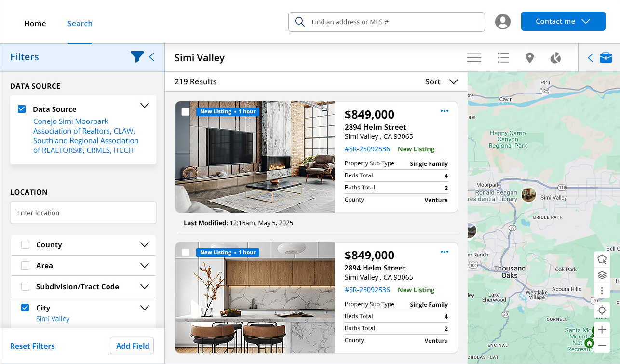Viewport: 620px width, 364px height.
Task: Click the filter funnel icon
Action: (137, 57)
